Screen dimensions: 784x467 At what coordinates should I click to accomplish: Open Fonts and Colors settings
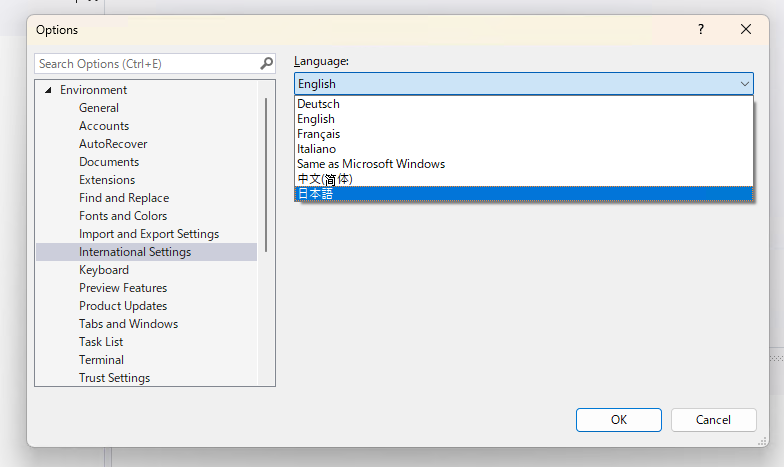tap(123, 216)
